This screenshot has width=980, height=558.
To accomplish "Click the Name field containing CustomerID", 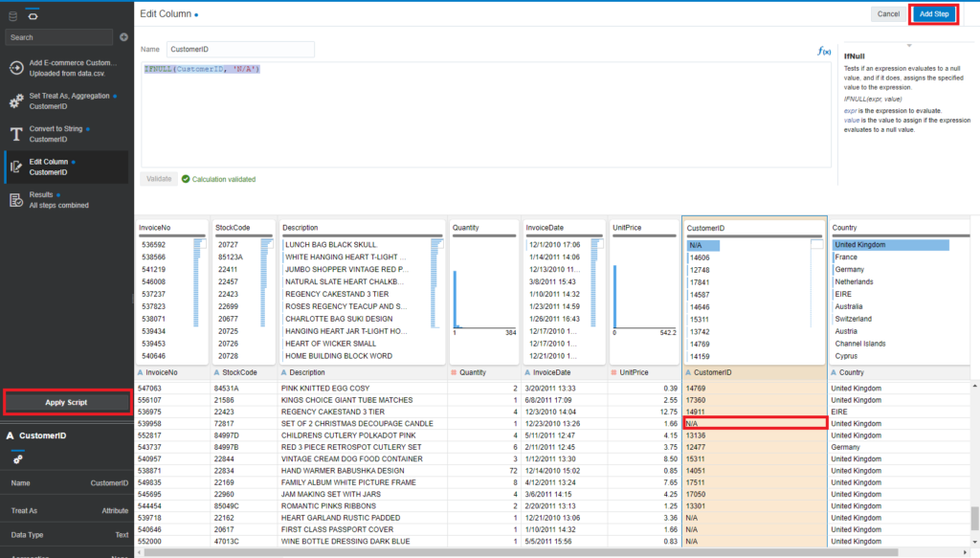I will pos(240,50).
